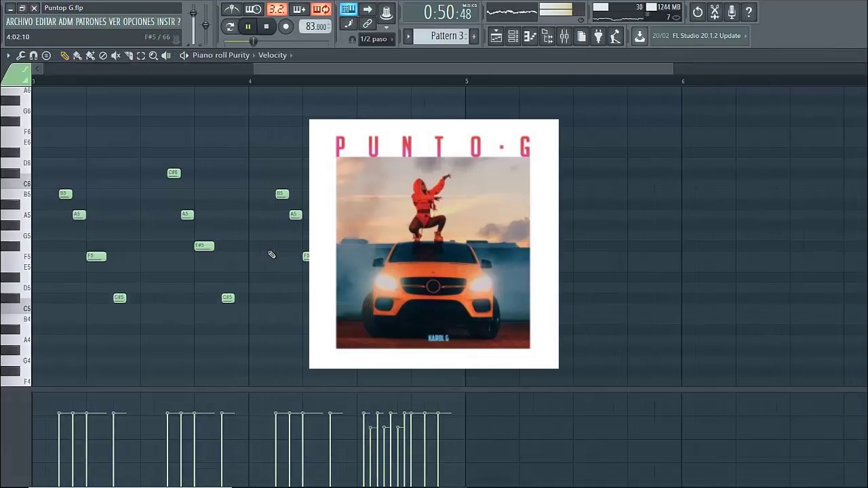Expand the FL Studio 20.1.2 Update news arrow
The height and width of the screenshot is (488, 868).
pos(745,36)
